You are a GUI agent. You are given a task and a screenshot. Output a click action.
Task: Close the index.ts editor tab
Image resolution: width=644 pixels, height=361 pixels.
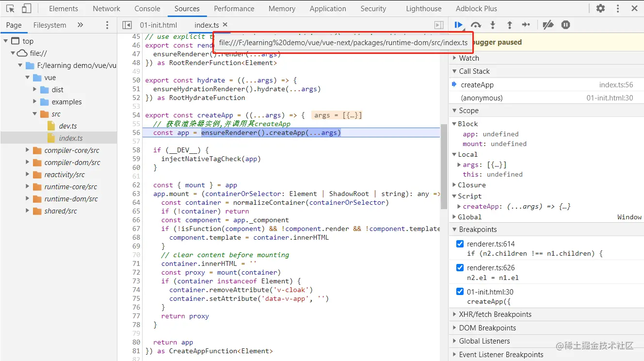[225, 25]
